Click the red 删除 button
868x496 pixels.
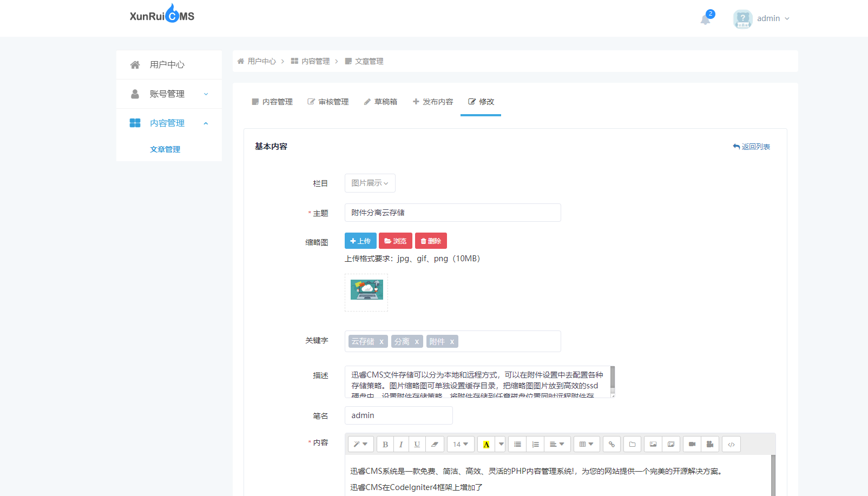point(431,241)
